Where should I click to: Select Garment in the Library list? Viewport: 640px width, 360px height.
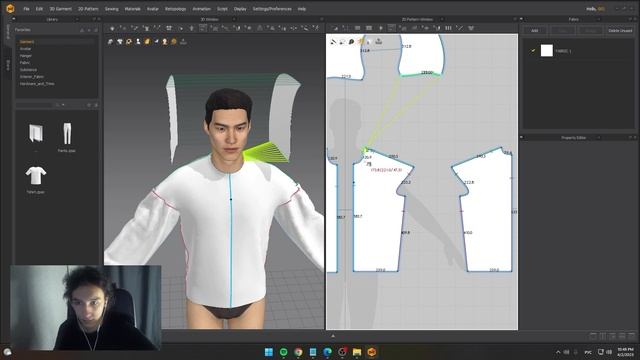click(x=27, y=42)
